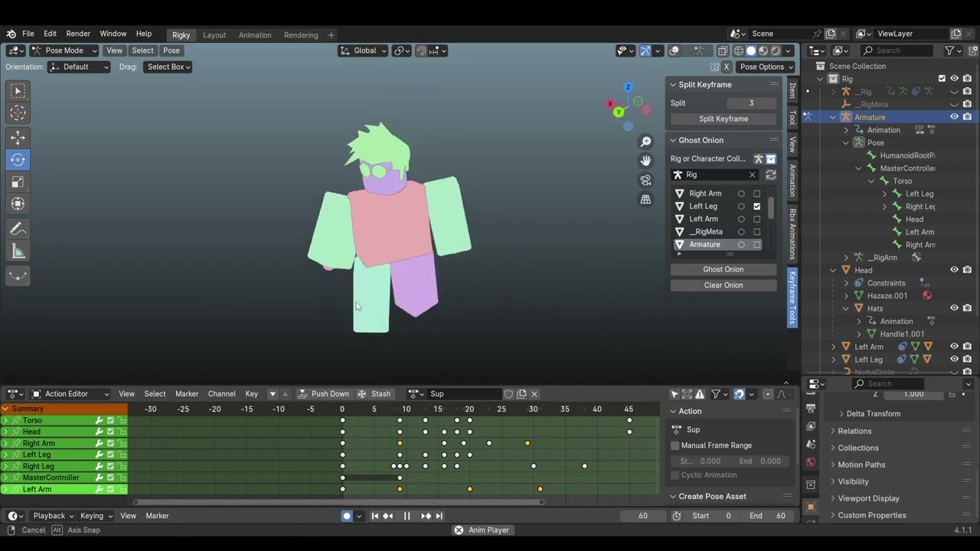
Task: Click the Ghost Onion button
Action: pyautogui.click(x=723, y=269)
